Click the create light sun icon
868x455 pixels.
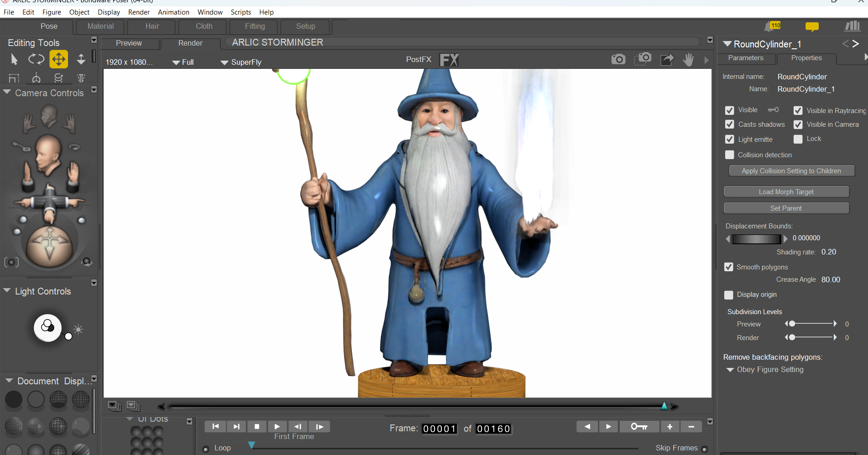tap(78, 329)
